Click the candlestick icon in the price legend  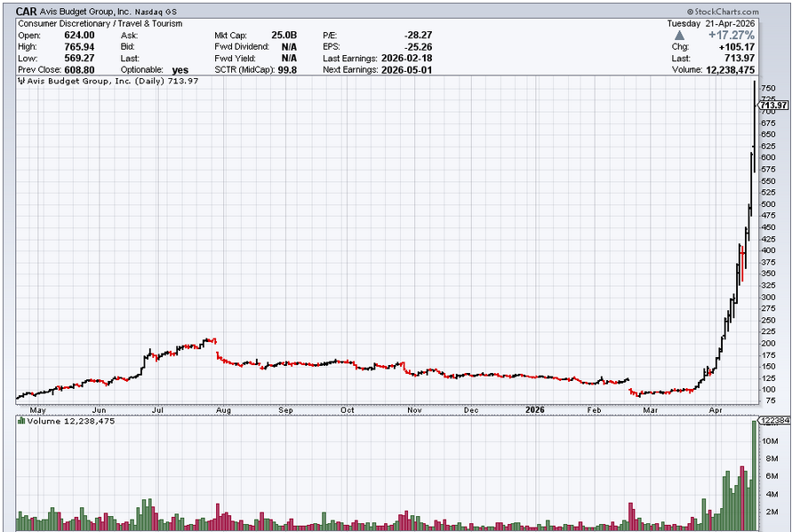click(21, 81)
